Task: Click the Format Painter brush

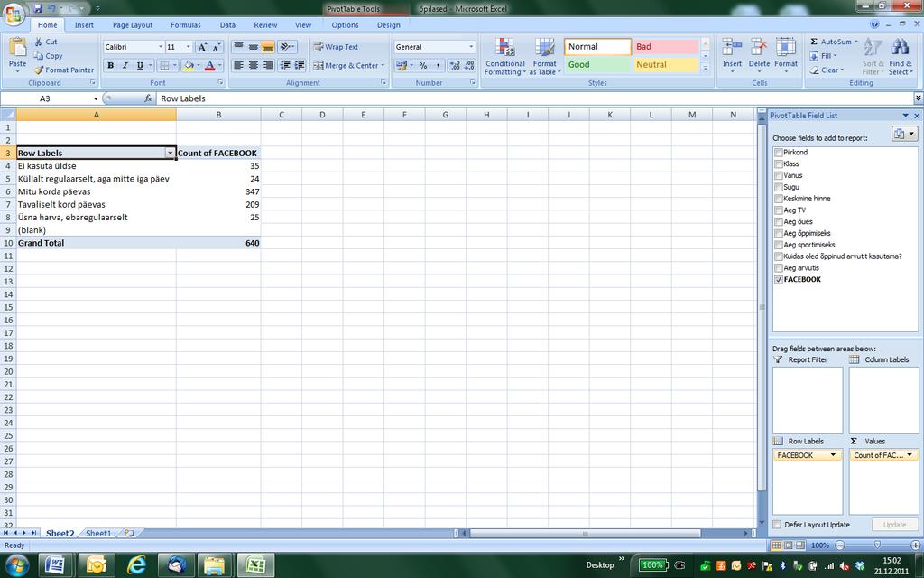Action: 39,70
